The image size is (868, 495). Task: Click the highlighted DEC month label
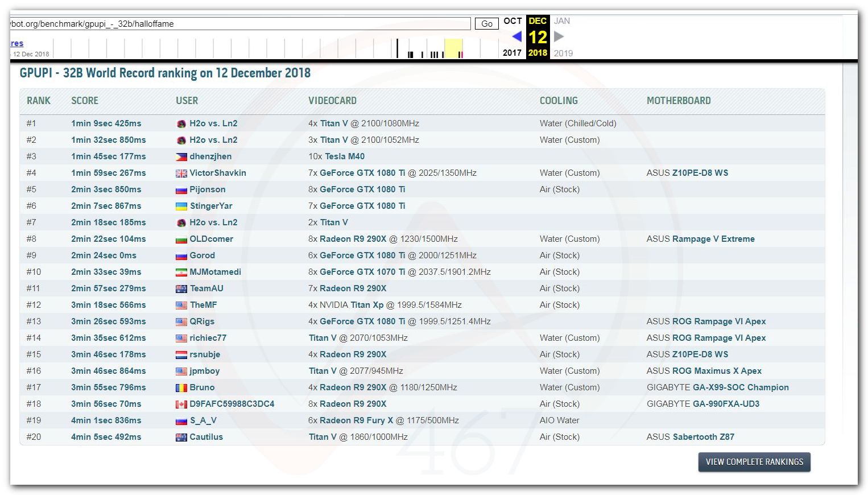[x=538, y=21]
